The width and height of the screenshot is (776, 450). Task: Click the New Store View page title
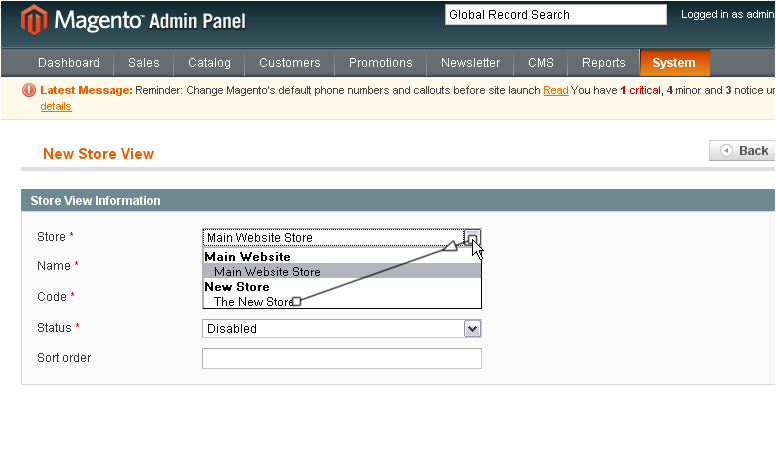coord(98,154)
